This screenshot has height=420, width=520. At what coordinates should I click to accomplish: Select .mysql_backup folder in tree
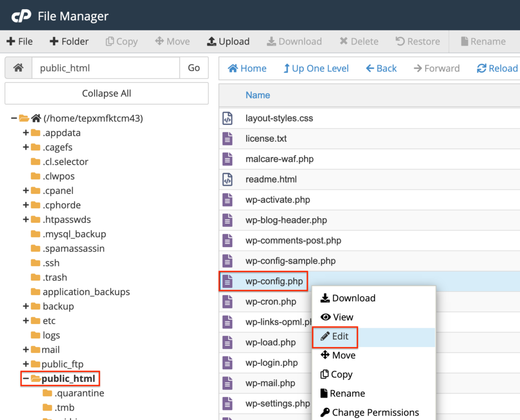(69, 234)
